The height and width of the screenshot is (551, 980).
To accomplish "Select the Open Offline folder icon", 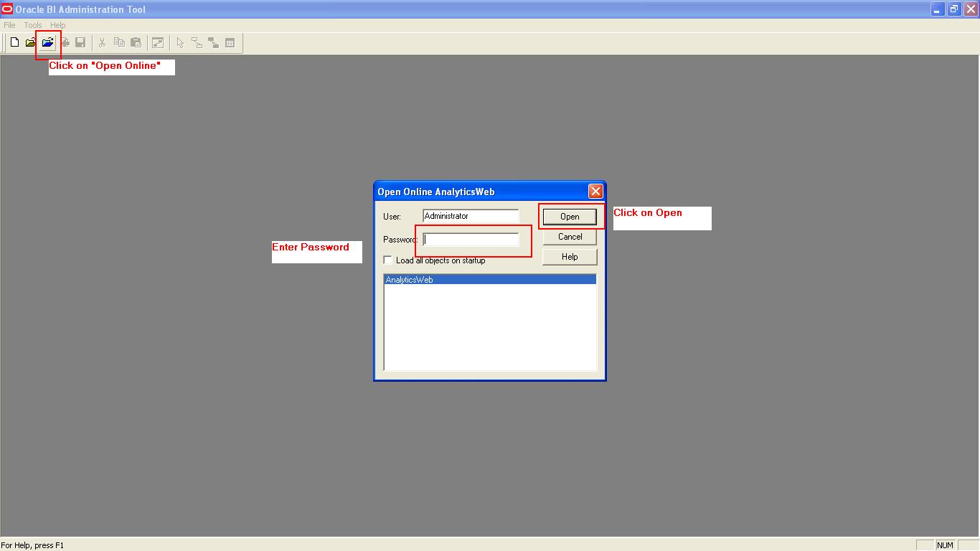I will tap(29, 42).
